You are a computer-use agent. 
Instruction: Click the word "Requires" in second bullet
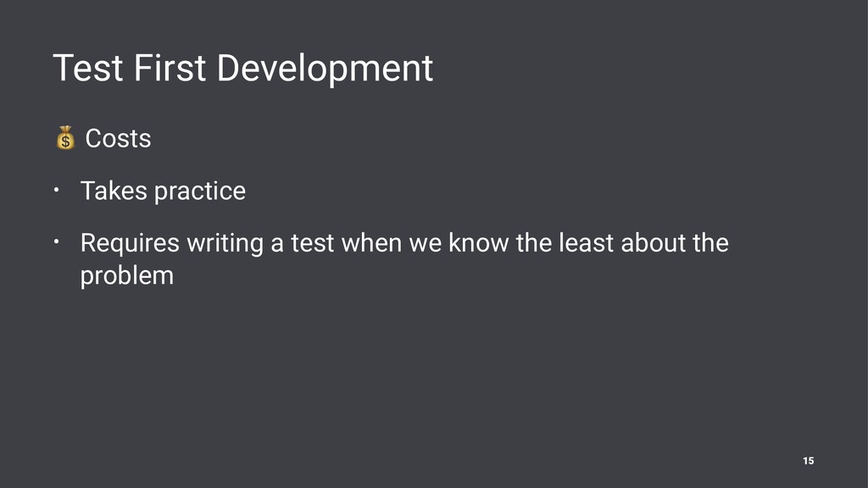pos(130,243)
